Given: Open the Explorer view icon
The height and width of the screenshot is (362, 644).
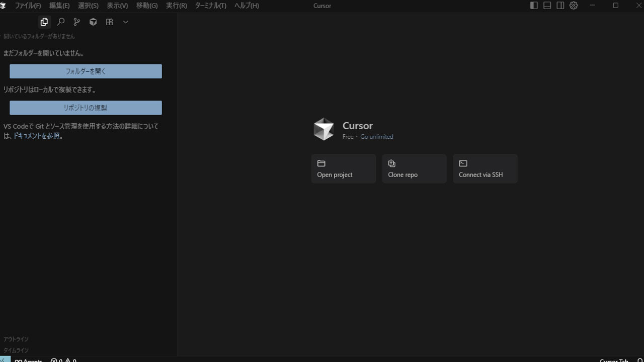Looking at the screenshot, I should click(44, 22).
